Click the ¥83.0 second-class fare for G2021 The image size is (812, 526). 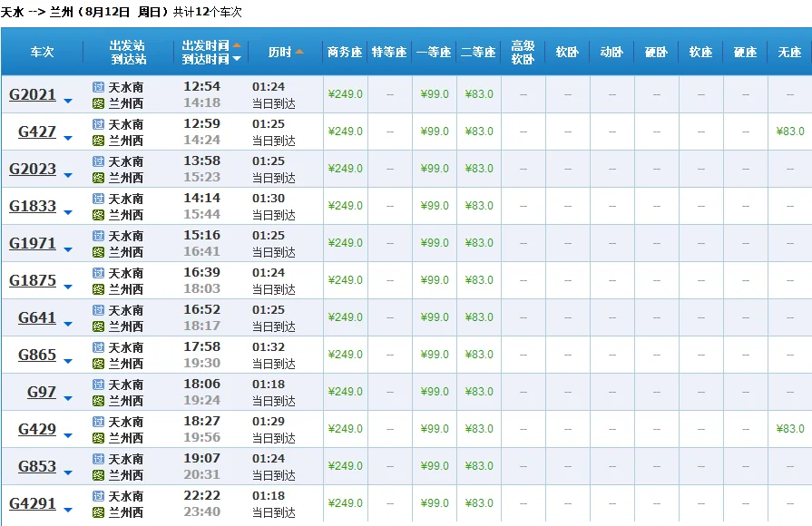(478, 93)
